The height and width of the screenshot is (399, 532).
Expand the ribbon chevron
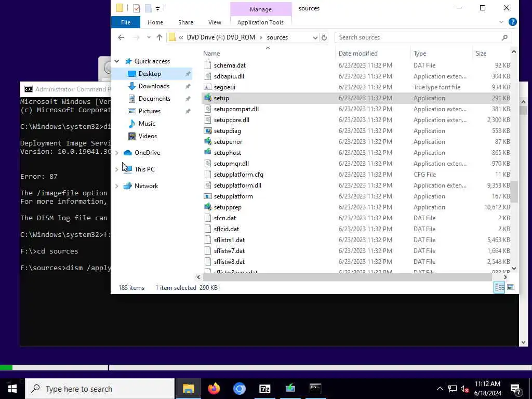501,22
